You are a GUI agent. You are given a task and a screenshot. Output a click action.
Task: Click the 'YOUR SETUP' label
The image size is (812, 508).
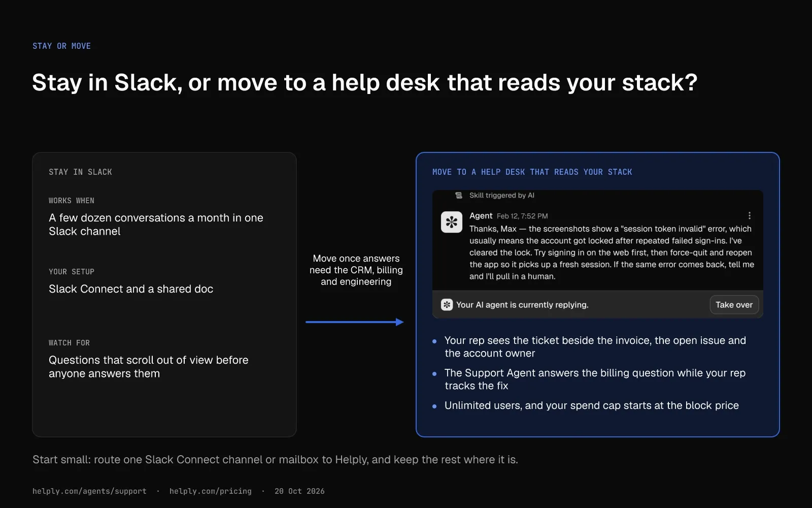(72, 272)
